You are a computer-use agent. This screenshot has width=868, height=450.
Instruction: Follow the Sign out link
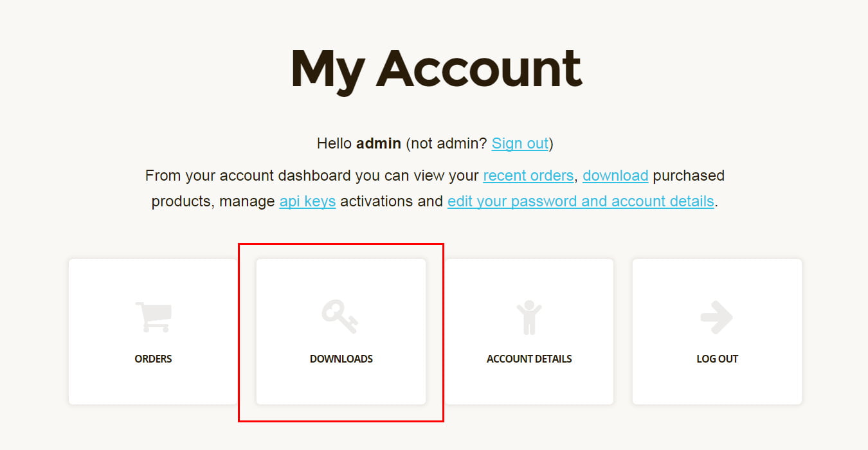[x=520, y=143]
